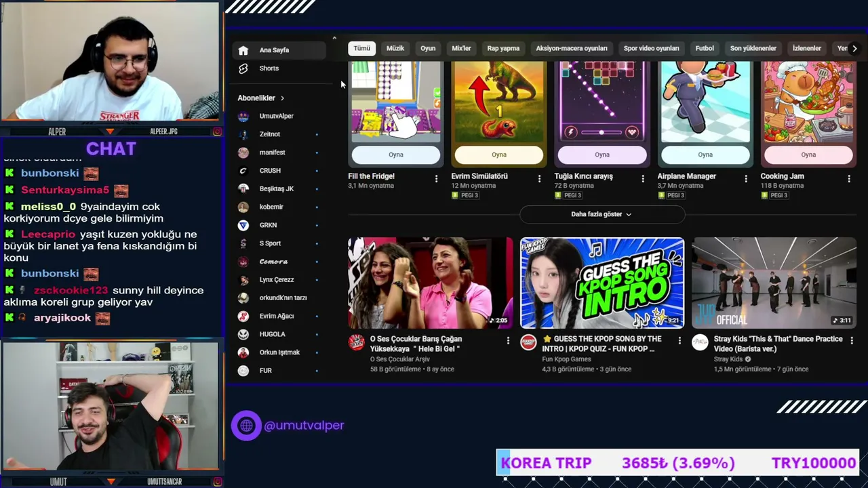Open more options for Airplane Manager

(x=746, y=178)
